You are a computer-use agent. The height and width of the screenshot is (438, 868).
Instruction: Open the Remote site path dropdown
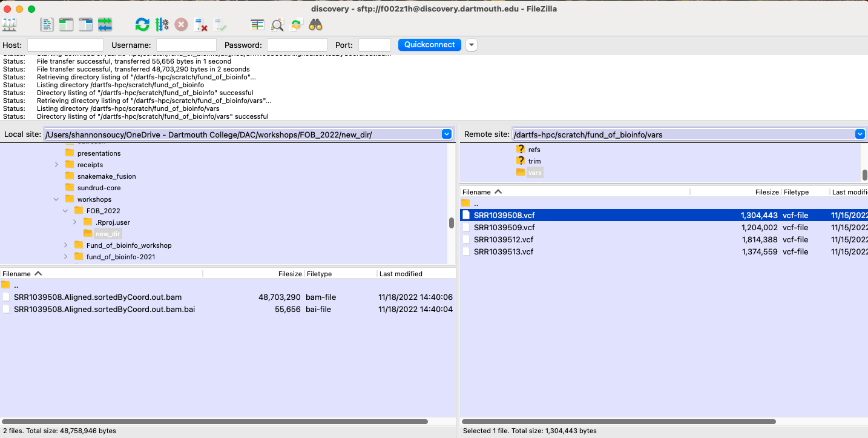tap(860, 134)
